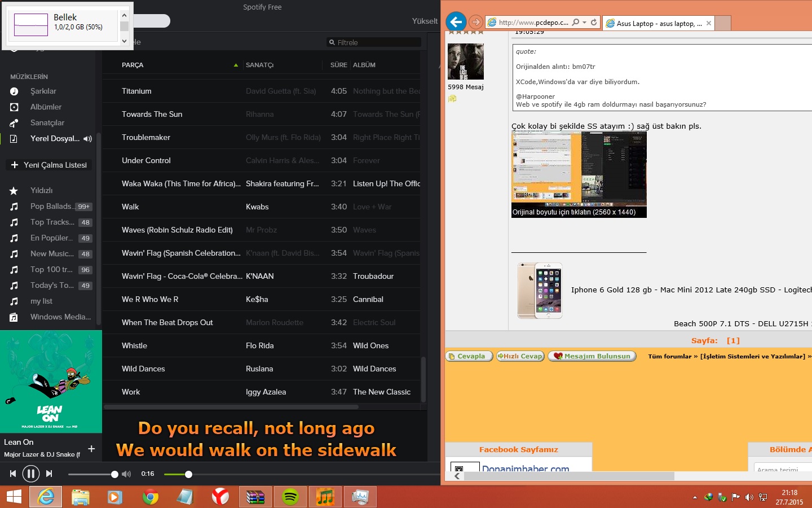Open a new Internet Explorer tab

coord(723,23)
